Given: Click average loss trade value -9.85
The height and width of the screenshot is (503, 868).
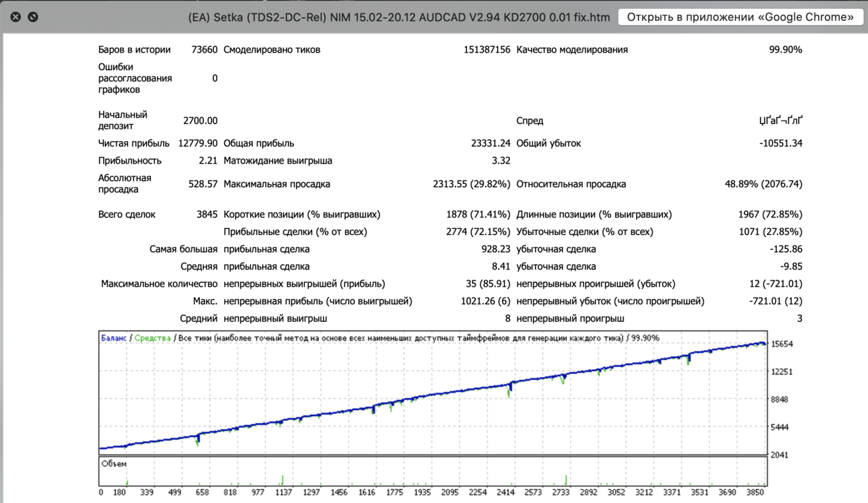Looking at the screenshot, I should coord(791,267).
